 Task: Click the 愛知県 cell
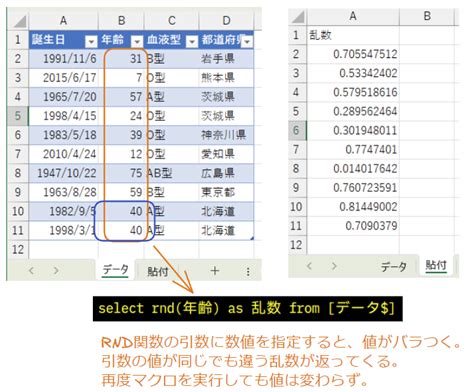coord(226,154)
